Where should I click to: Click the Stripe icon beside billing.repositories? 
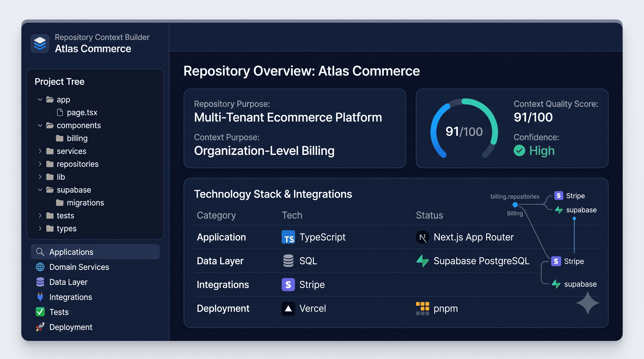point(559,196)
